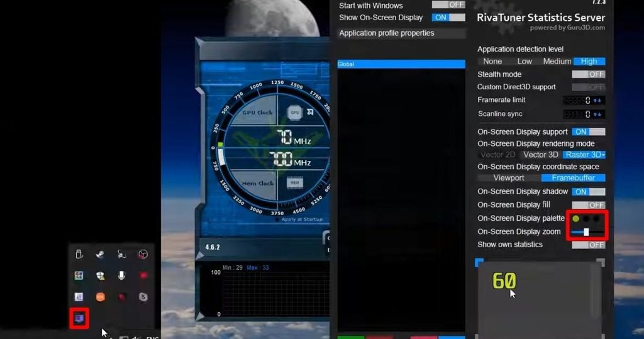
Task: Enable Show own statistics
Action: [588, 245]
